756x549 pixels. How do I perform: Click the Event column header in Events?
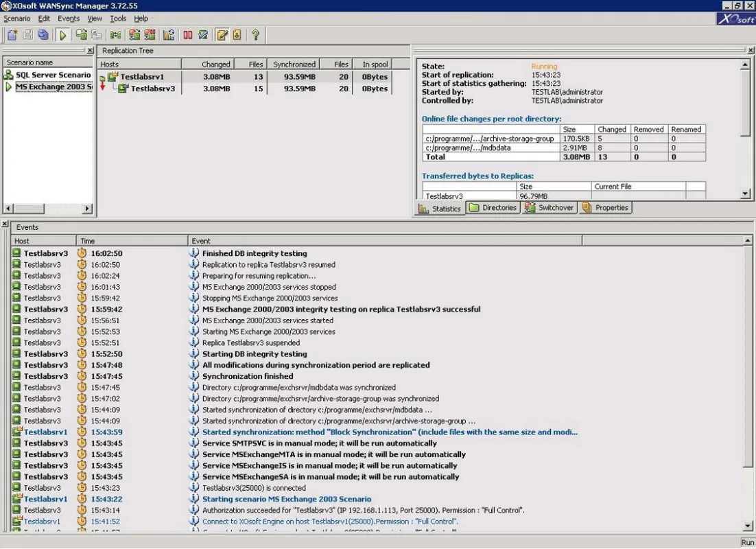(385, 241)
